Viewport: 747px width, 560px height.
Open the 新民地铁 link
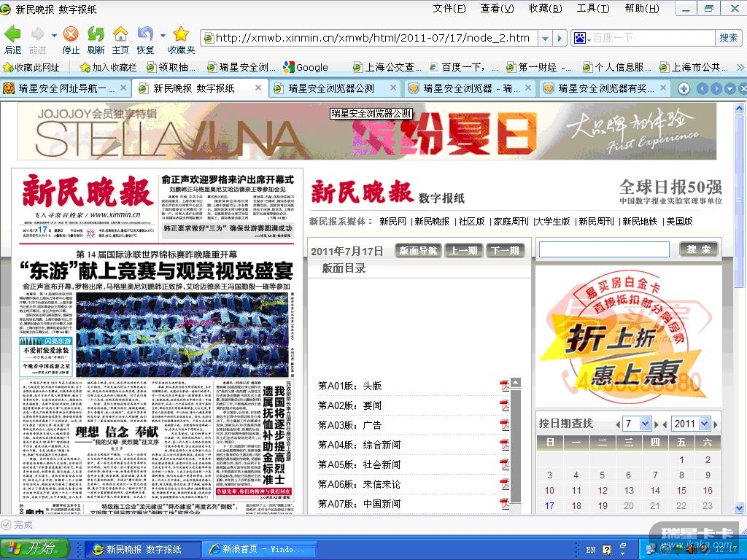[x=640, y=222]
